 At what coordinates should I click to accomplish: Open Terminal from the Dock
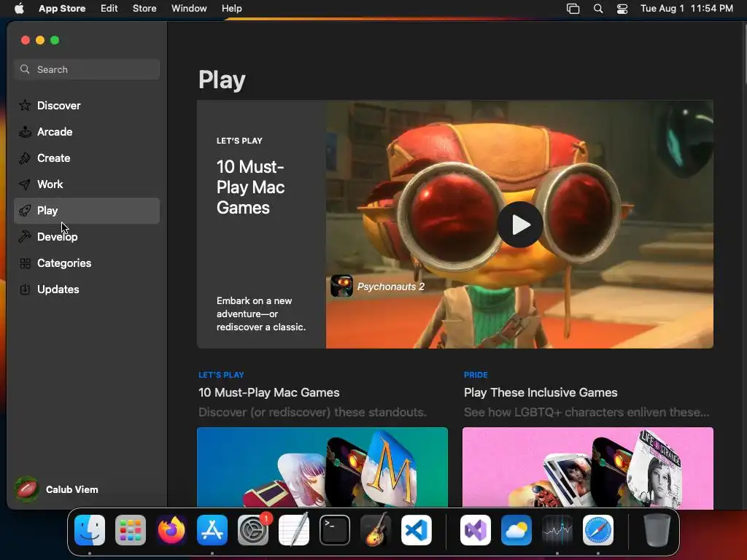click(334, 530)
